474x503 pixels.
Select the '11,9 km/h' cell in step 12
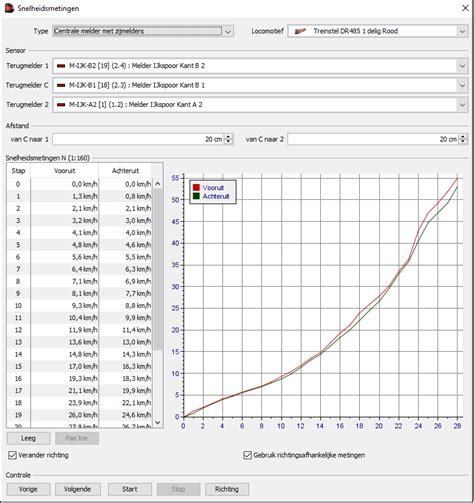click(x=65, y=330)
